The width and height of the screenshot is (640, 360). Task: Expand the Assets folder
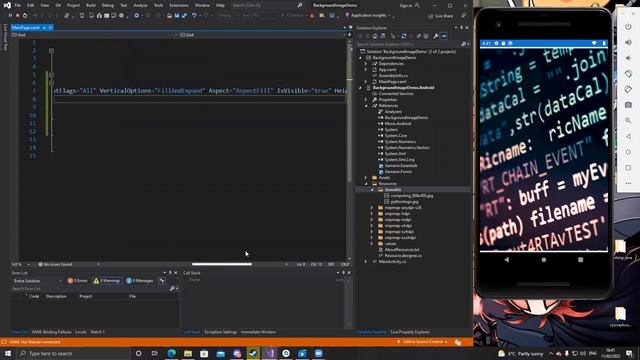click(x=366, y=178)
